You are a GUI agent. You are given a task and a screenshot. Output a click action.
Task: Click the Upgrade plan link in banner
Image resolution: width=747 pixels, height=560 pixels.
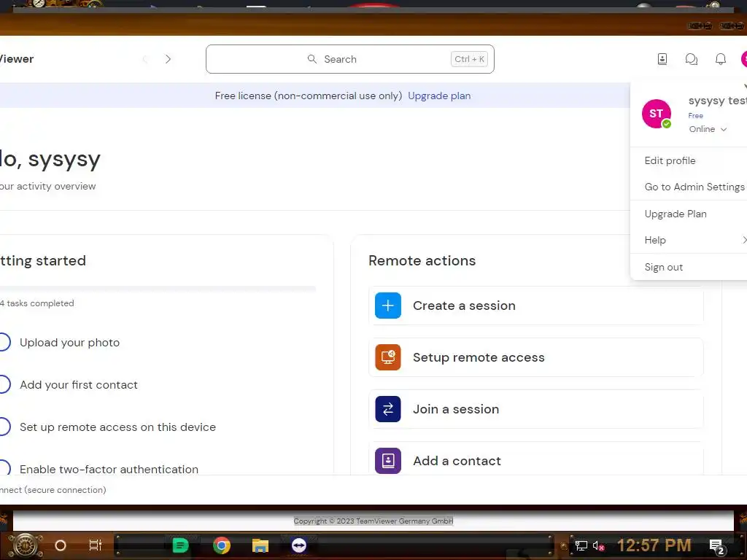pos(439,96)
